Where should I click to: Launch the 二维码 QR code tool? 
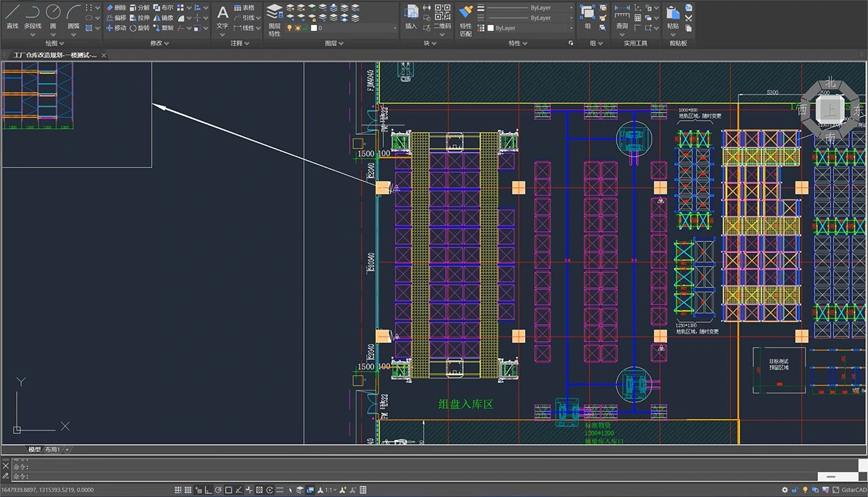pyautogui.click(x=442, y=17)
